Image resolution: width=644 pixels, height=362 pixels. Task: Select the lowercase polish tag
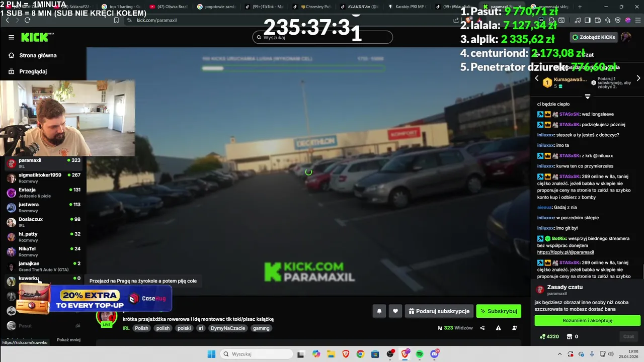coord(163,328)
